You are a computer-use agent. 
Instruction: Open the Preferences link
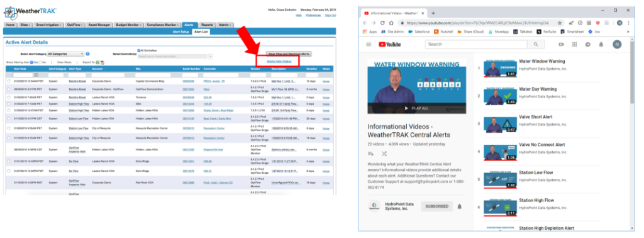(313, 15)
